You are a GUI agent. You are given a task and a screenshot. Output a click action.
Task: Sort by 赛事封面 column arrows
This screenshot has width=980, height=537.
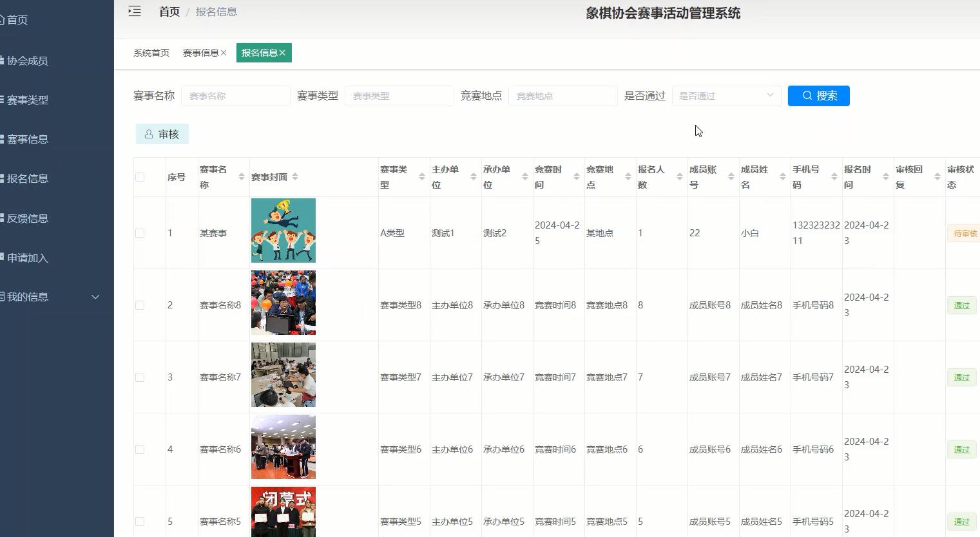tap(295, 177)
